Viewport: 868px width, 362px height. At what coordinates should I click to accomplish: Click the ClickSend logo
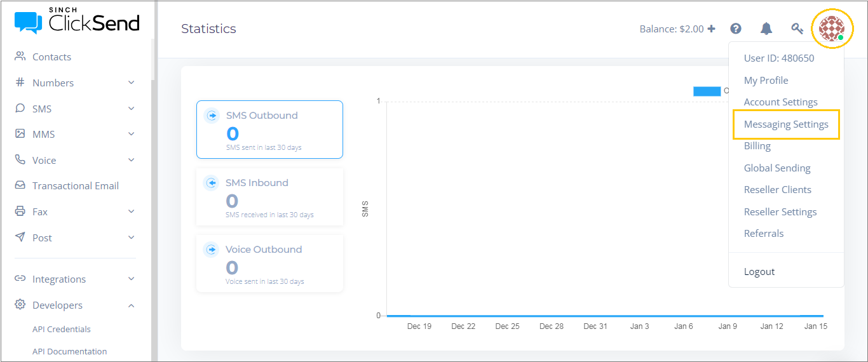(77, 22)
